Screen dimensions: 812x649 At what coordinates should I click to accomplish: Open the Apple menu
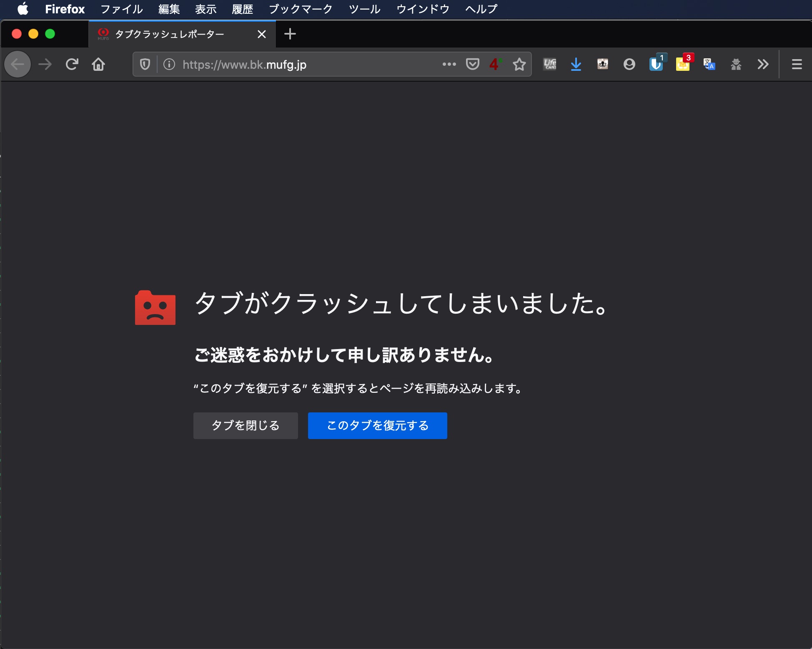click(x=23, y=9)
